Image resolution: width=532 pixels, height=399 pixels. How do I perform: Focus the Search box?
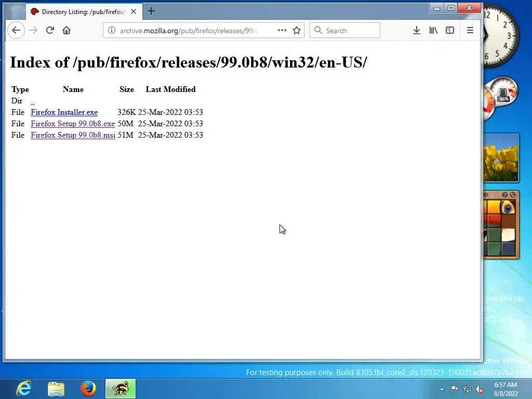345,31
